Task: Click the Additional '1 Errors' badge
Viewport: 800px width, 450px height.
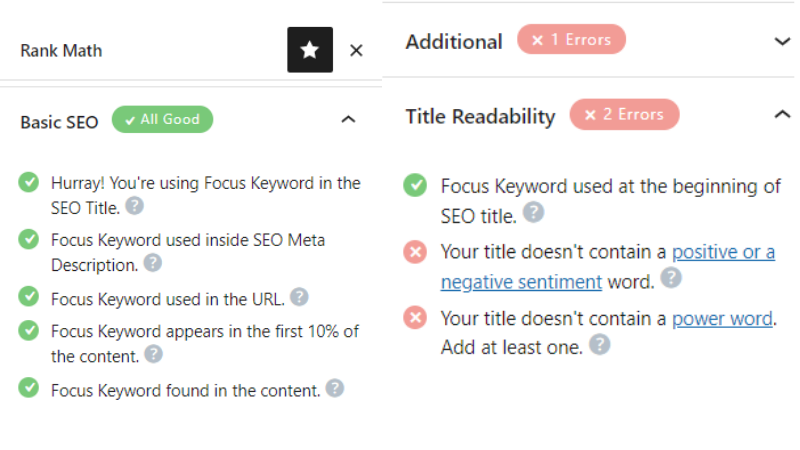Action: coord(571,40)
